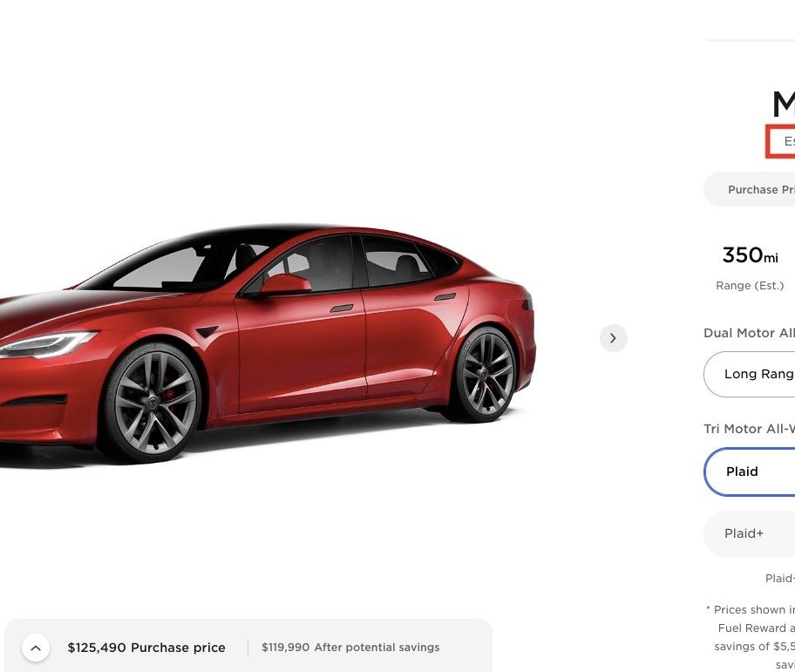This screenshot has width=795, height=672.
Task: Choose the Plaid+ trim option
Action: pos(750,533)
